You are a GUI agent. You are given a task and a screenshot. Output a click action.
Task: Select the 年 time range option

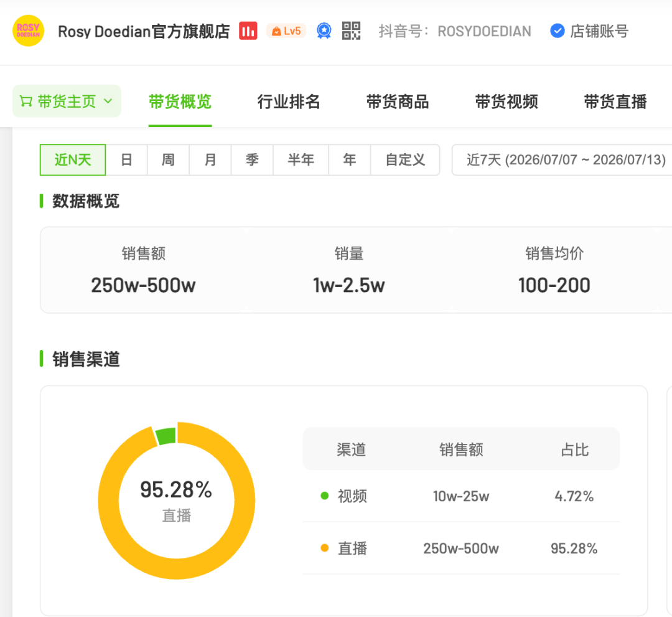pyautogui.click(x=350, y=160)
